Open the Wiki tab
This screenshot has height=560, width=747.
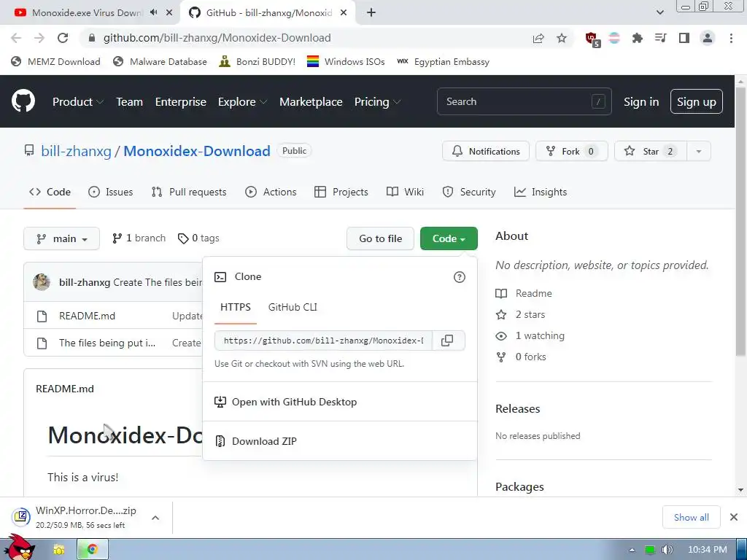coord(405,192)
